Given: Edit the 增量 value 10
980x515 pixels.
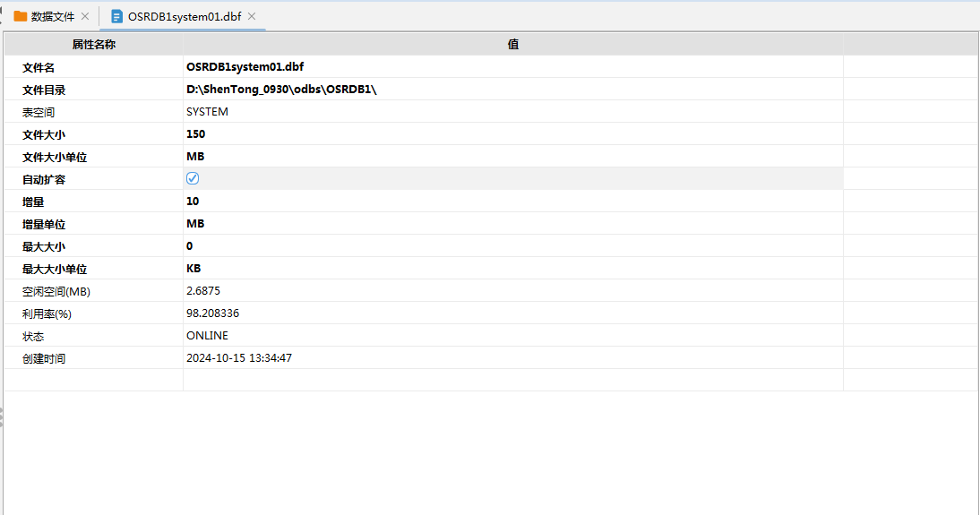Looking at the screenshot, I should coord(193,202).
